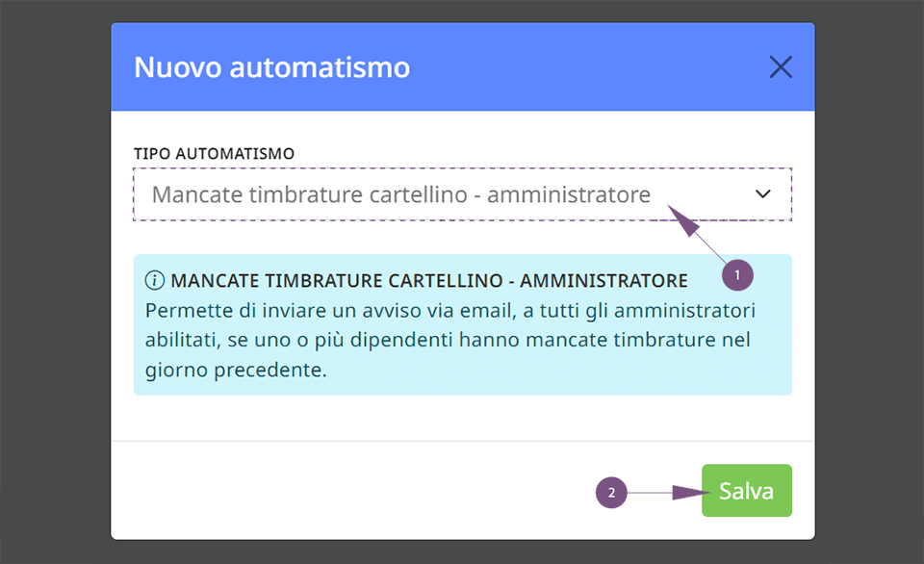Click the purple arrowhead pointing at Salva
Screen dimensions: 924x564
(x=691, y=492)
